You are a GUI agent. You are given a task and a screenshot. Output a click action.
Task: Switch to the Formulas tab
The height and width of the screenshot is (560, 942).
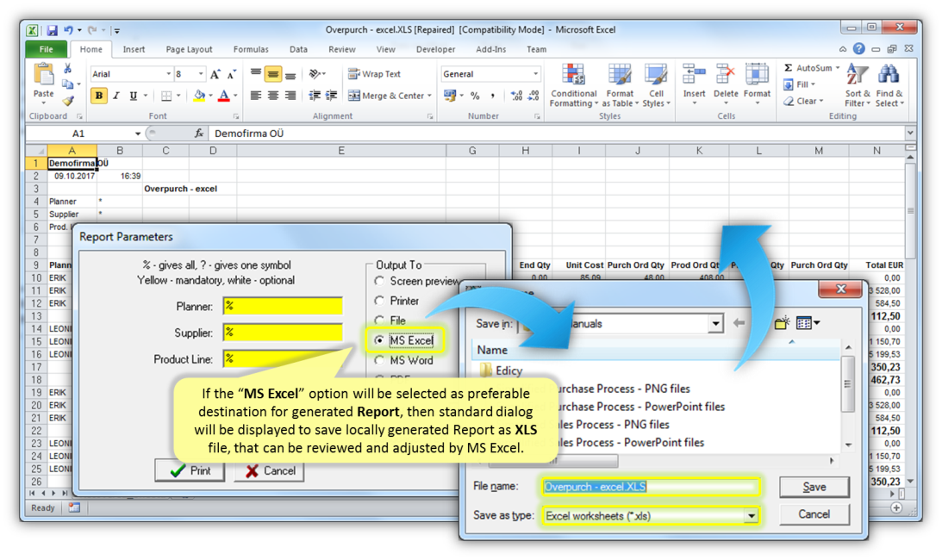(x=251, y=49)
